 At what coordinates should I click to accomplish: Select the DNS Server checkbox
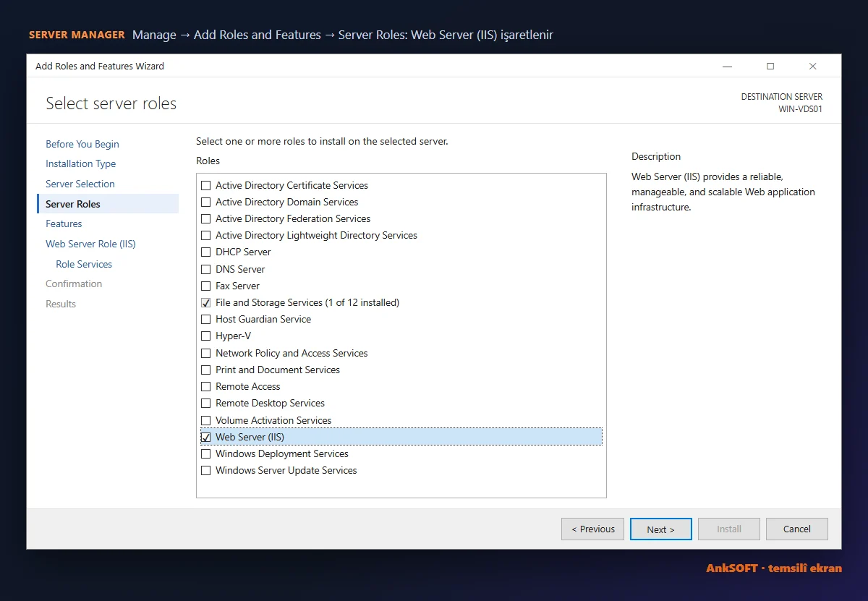(x=206, y=270)
